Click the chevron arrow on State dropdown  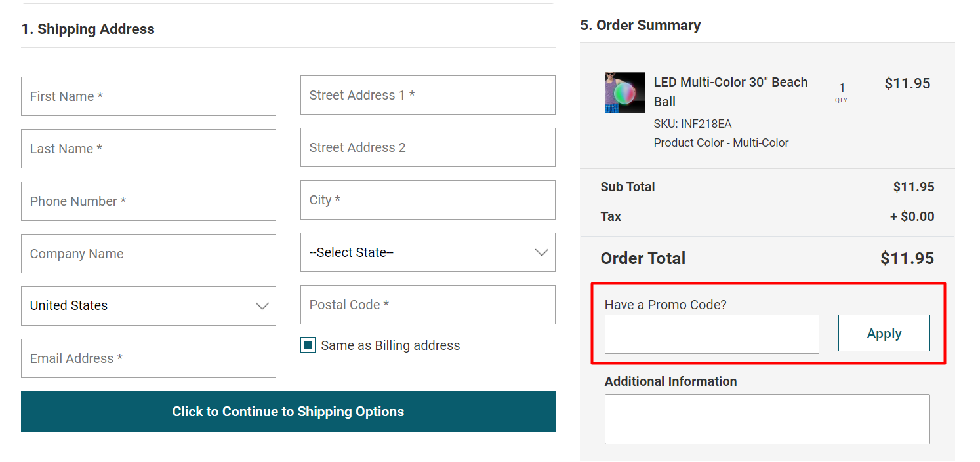541,252
